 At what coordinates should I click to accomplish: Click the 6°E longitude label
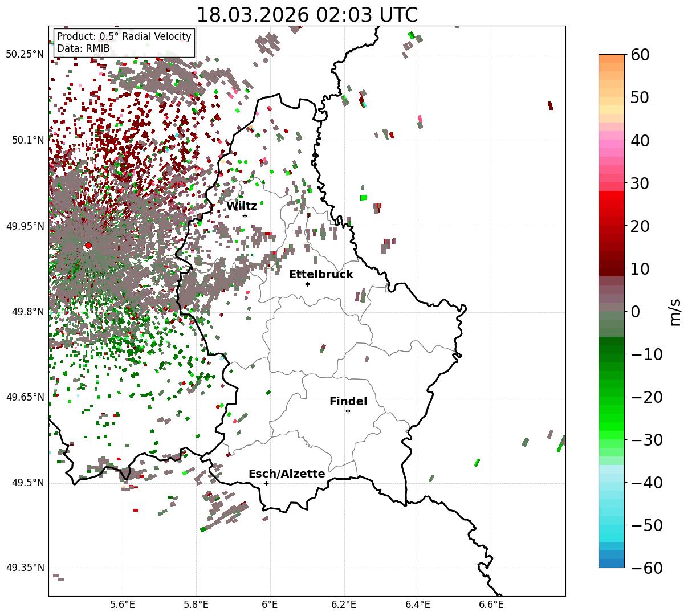coord(270,606)
